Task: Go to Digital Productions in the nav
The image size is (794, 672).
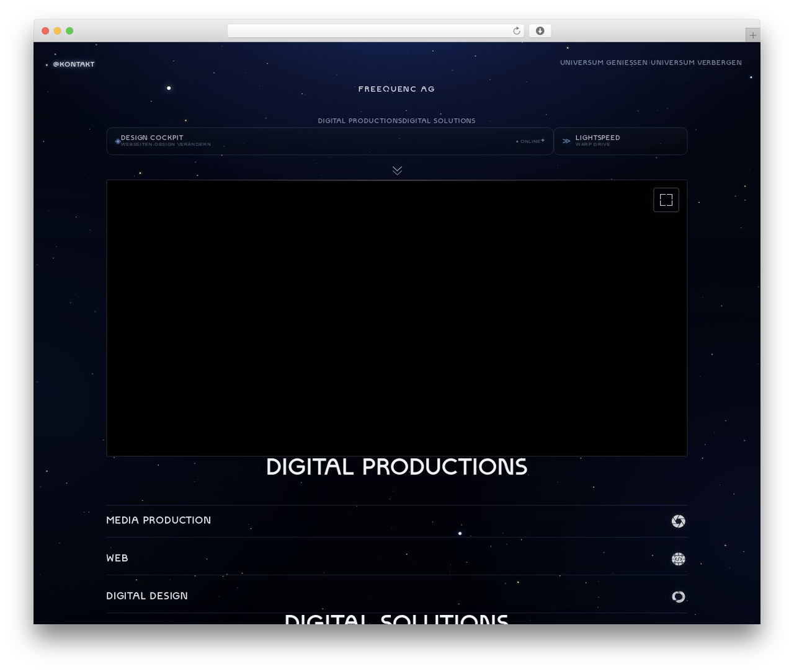Action: click(360, 121)
